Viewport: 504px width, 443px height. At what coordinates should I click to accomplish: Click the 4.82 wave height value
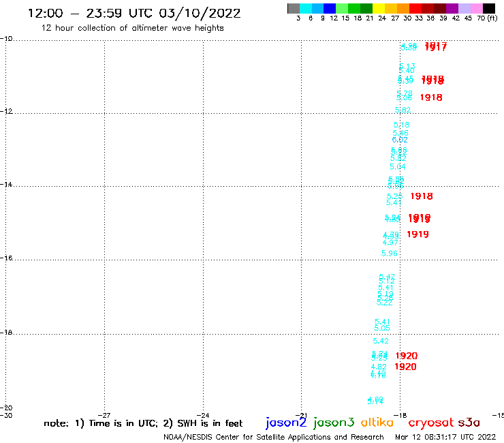tap(379, 367)
